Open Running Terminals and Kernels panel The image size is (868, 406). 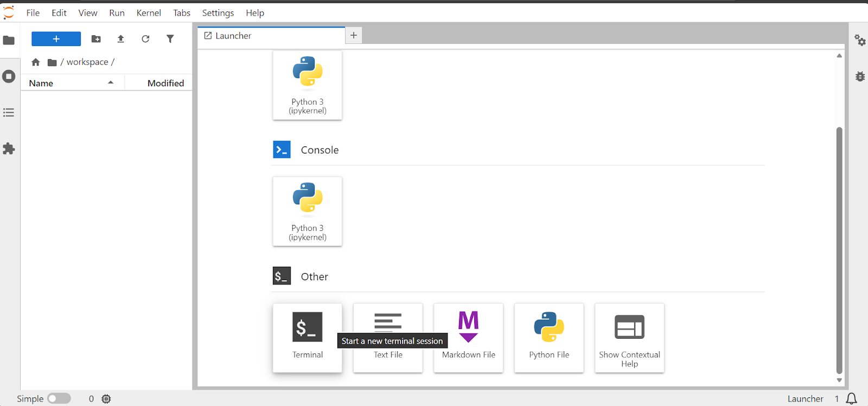pos(9,76)
